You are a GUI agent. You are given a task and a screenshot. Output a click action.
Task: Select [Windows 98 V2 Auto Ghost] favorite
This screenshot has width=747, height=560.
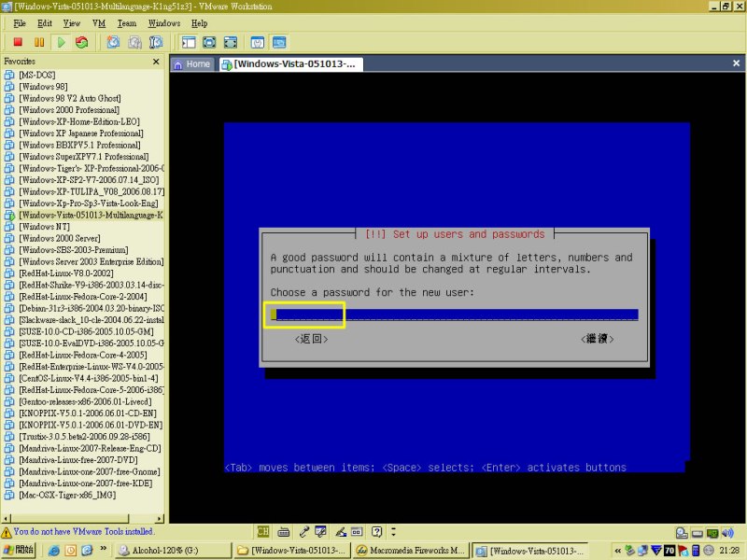(x=70, y=98)
